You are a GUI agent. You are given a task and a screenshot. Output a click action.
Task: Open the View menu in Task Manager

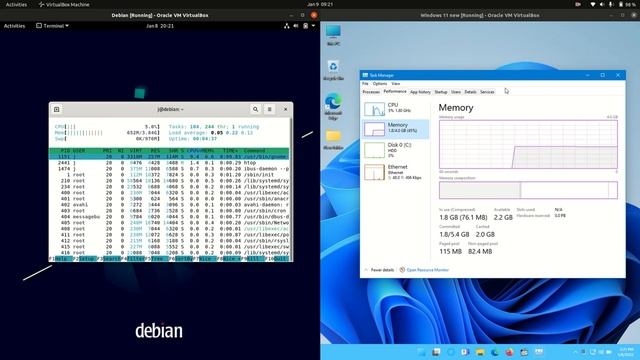(x=396, y=83)
